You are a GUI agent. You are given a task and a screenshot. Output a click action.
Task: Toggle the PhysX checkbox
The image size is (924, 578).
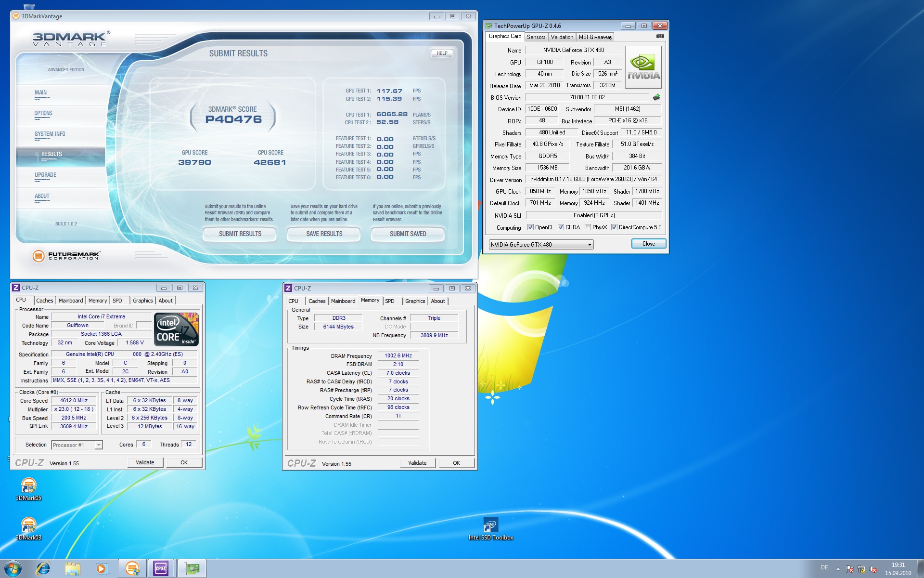pos(588,227)
